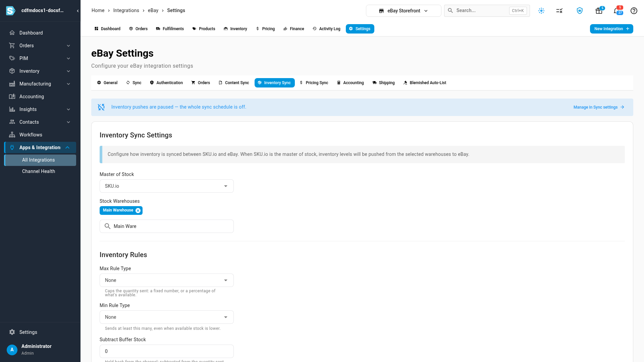Click the shield icon in header
Image resolution: width=644 pixels, height=362 pixels.
580,11
